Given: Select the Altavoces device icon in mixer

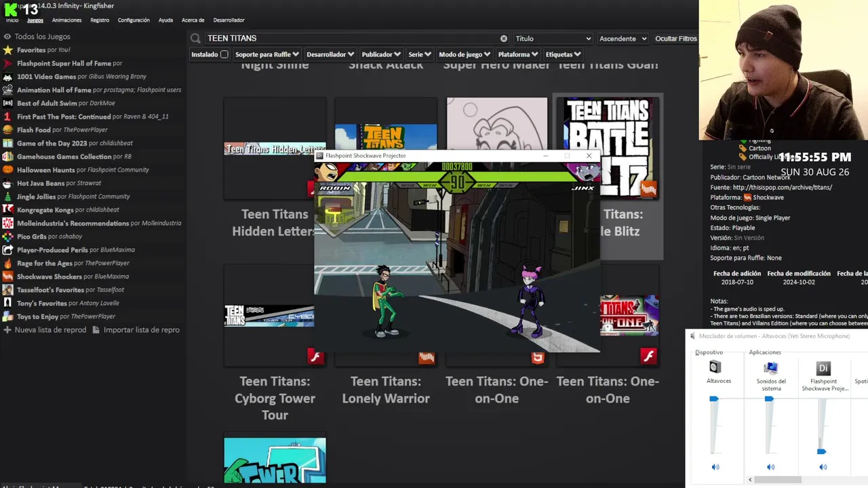Looking at the screenshot, I should (x=715, y=367).
